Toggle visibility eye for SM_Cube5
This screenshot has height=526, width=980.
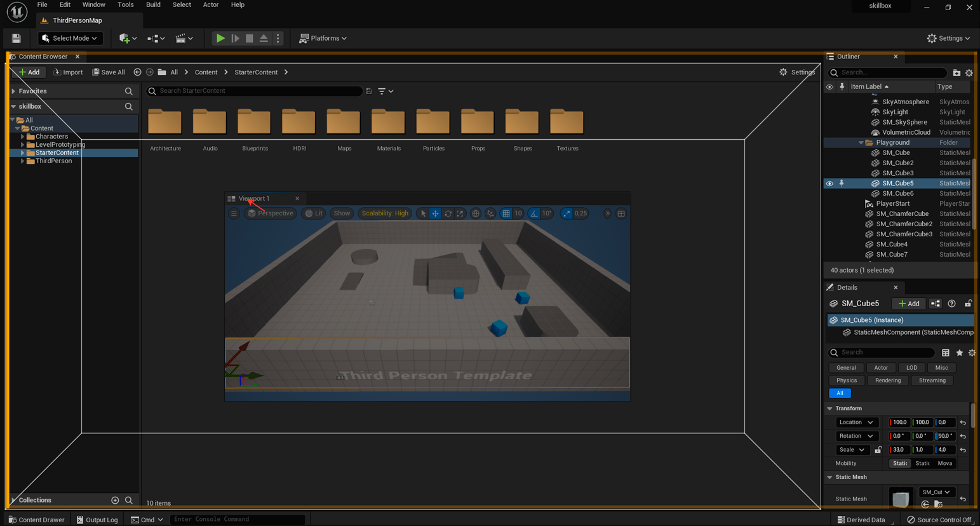click(829, 183)
